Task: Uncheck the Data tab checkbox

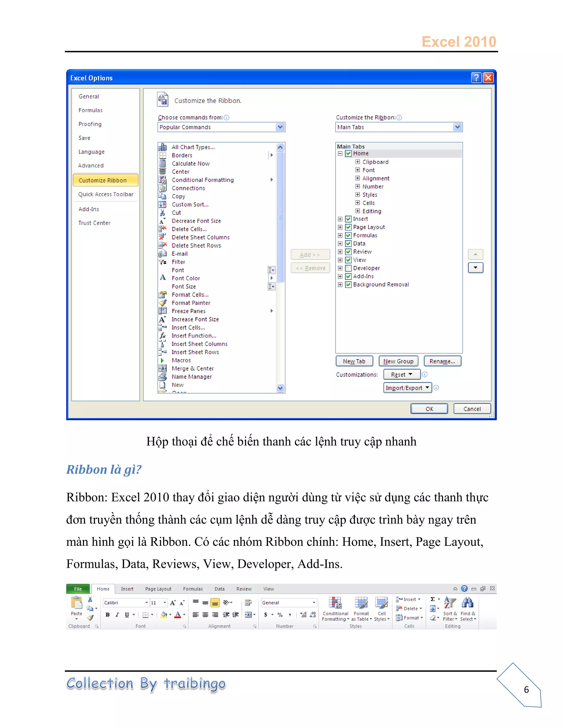Action: click(348, 243)
